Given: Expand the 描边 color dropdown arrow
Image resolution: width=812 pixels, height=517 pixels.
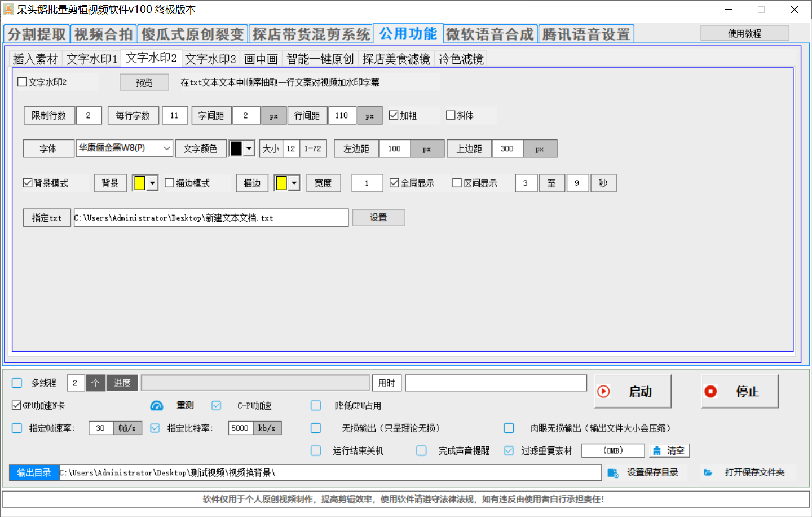Looking at the screenshot, I should [x=294, y=183].
